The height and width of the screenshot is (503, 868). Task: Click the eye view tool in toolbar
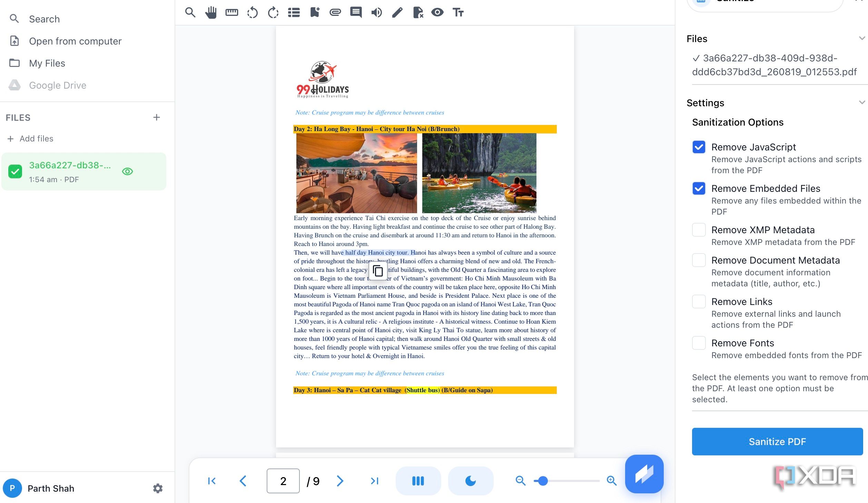coord(437,12)
